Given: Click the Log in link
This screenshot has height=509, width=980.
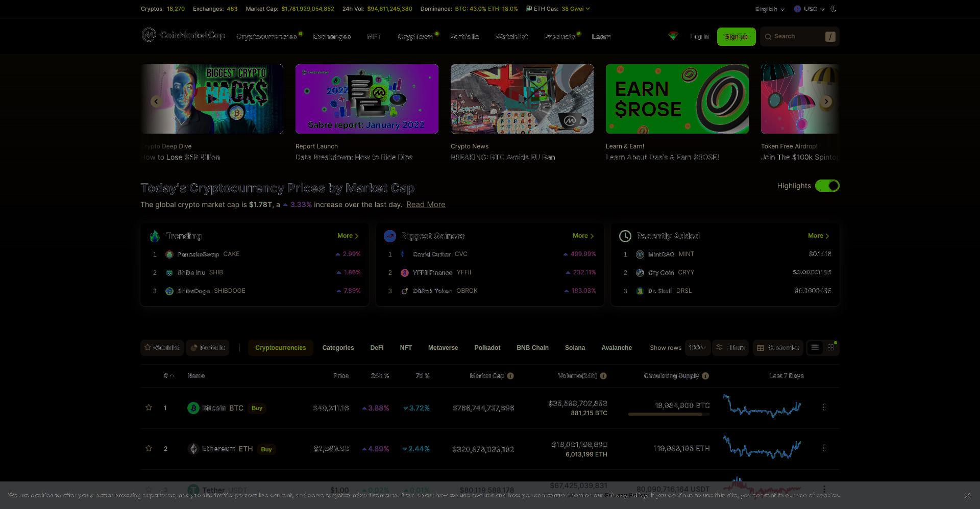Looking at the screenshot, I should pyautogui.click(x=700, y=37).
